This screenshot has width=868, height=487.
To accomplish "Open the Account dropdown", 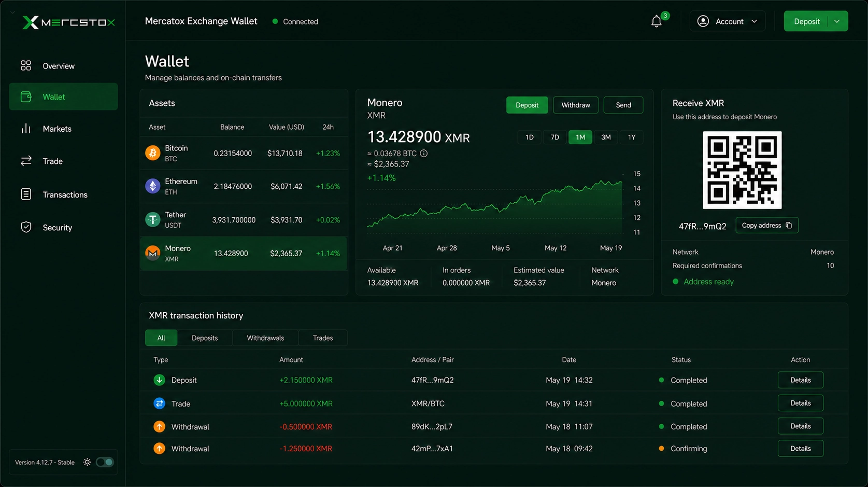I will pos(727,21).
